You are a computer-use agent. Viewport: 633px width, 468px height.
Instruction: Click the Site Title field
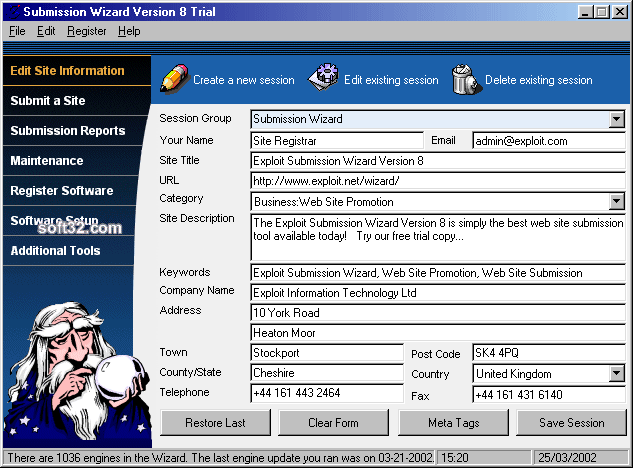tap(438, 161)
